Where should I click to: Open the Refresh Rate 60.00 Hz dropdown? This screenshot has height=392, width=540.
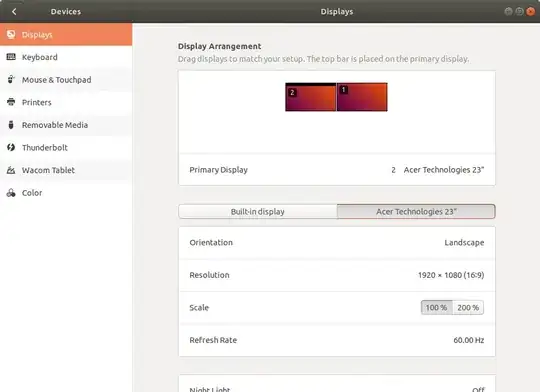pos(337,340)
